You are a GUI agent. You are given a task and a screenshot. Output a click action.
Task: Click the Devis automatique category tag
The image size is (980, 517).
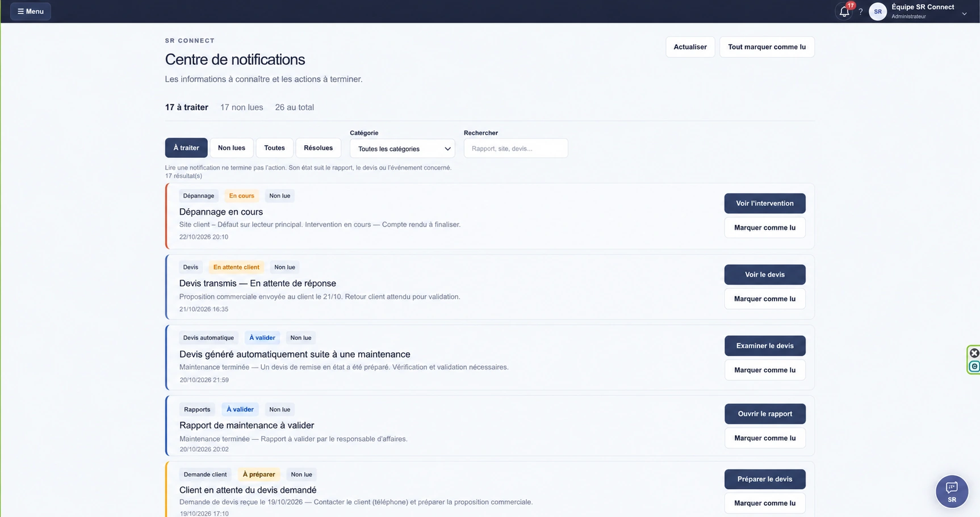[208, 338]
